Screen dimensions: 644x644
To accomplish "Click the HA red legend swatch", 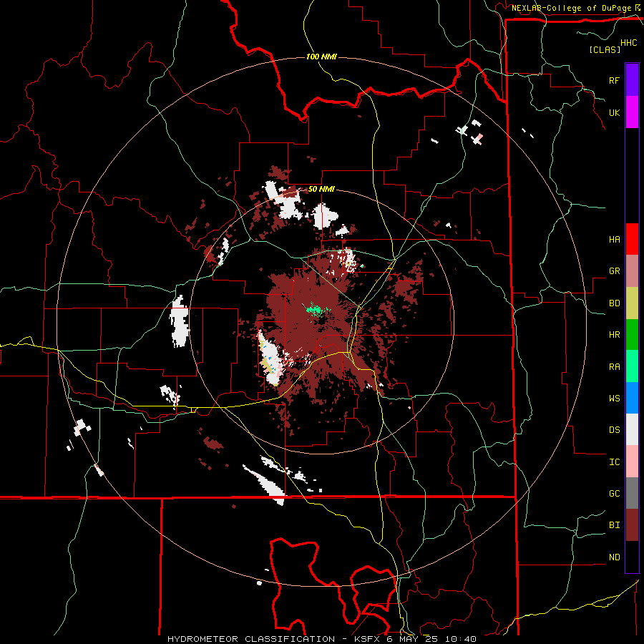I will coord(632,239).
